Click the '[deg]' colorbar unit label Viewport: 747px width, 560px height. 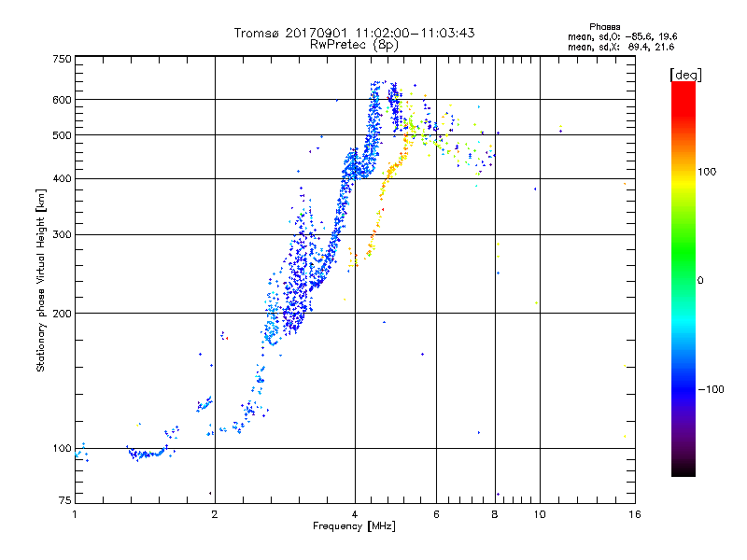[685, 75]
